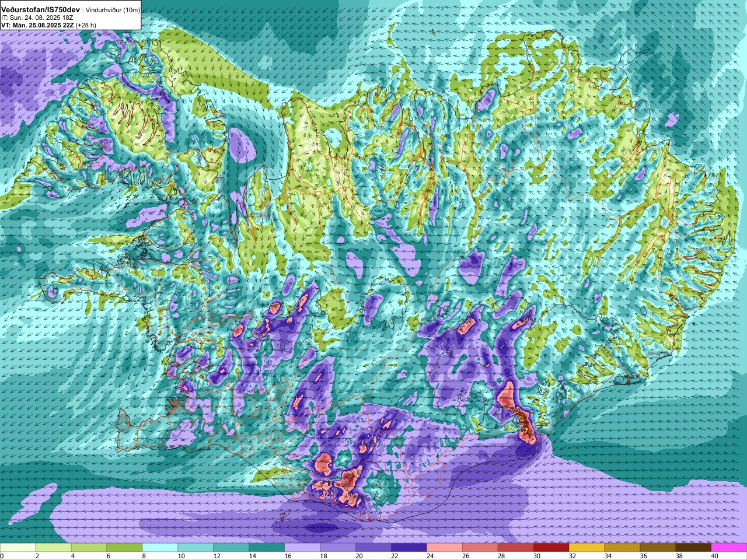Click the magenta above-40 legend swatch

[729, 548]
